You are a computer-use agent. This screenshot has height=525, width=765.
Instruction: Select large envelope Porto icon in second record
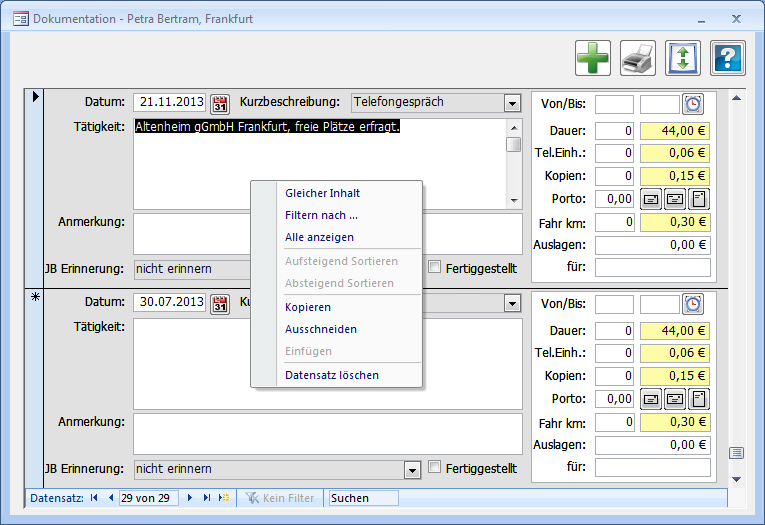pos(675,399)
